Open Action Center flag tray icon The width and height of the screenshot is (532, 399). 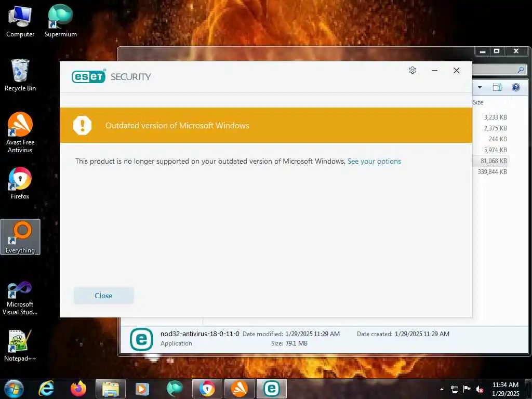point(467,389)
